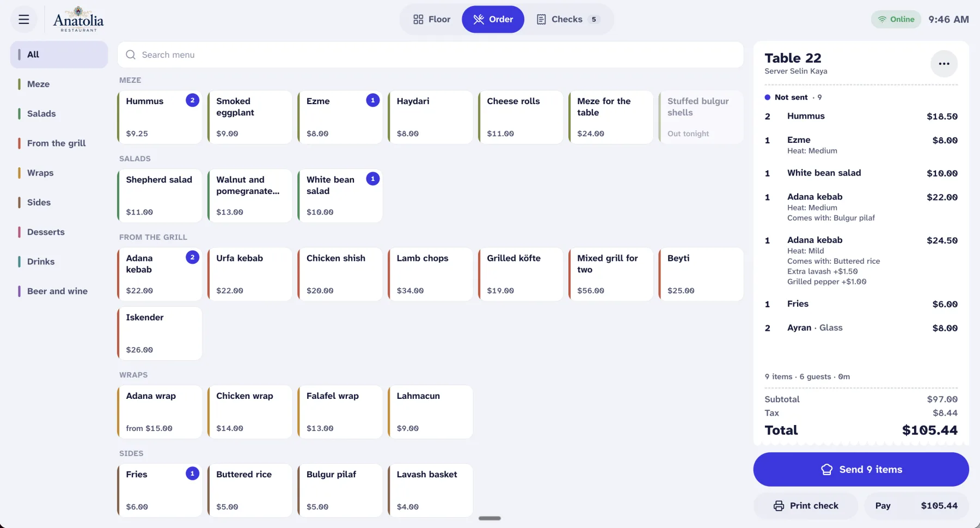Click the Anatolia restaurant logo
Image resolution: width=980 pixels, height=528 pixels.
coord(78,20)
